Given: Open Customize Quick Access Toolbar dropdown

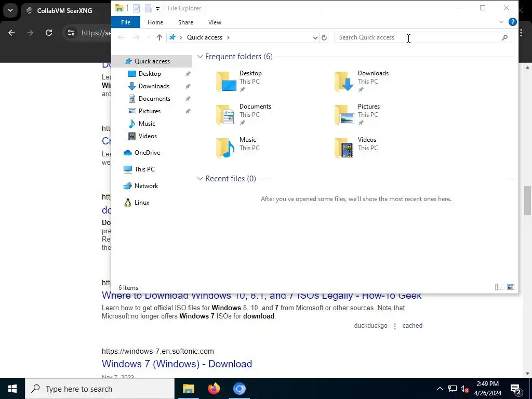Looking at the screenshot, I should click(157, 8).
